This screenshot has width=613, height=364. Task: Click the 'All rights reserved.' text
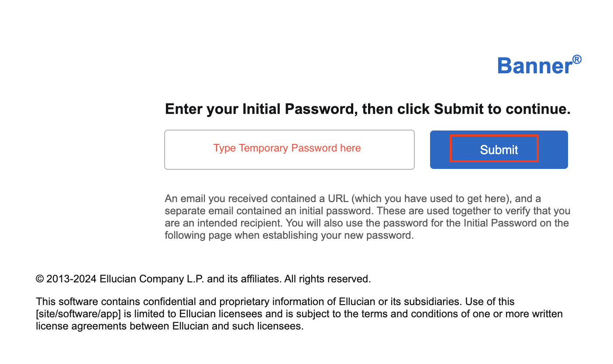(x=327, y=279)
